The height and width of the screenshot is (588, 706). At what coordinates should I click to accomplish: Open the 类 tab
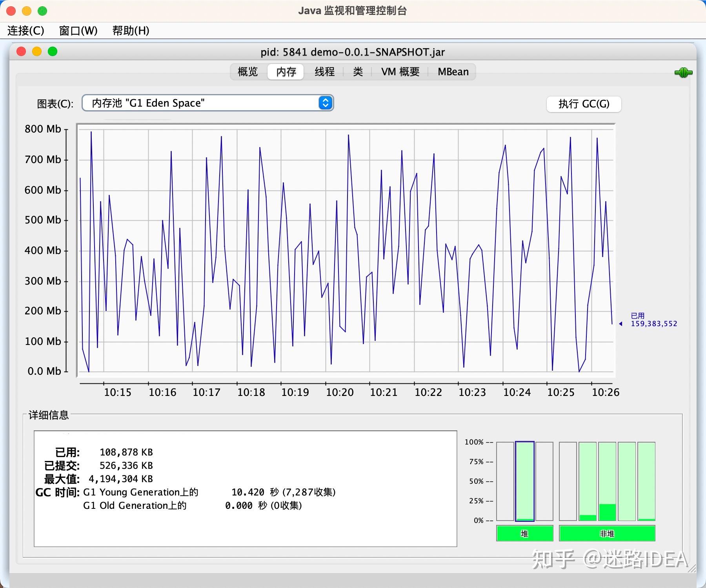point(357,71)
